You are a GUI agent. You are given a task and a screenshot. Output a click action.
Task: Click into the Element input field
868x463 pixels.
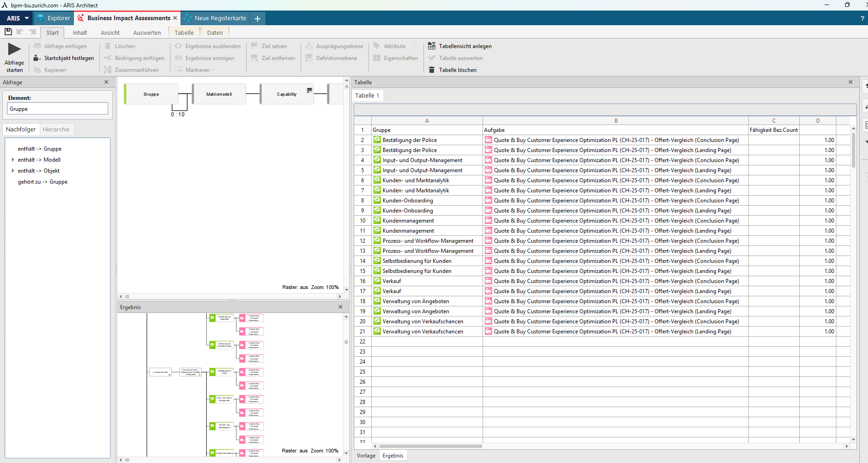click(x=57, y=109)
